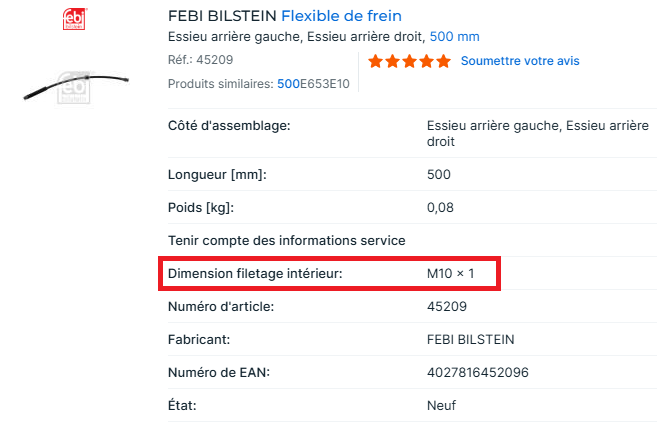Click "Soumettre votre avis" link

click(x=519, y=61)
